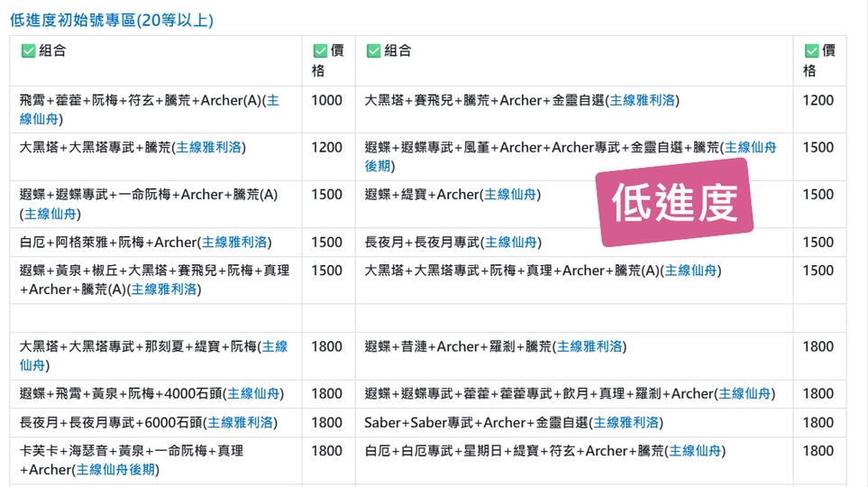The image size is (868, 487).
Task: Click the green checkmark beside right 組合 header
Action: [x=373, y=51]
